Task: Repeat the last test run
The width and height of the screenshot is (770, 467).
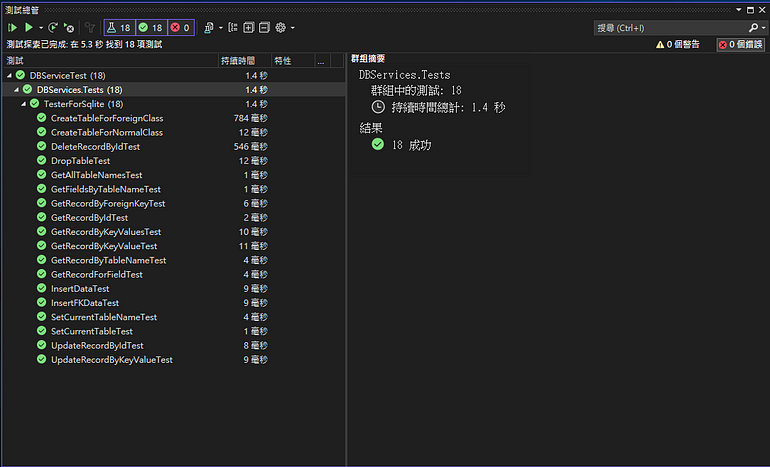Action: point(53,27)
